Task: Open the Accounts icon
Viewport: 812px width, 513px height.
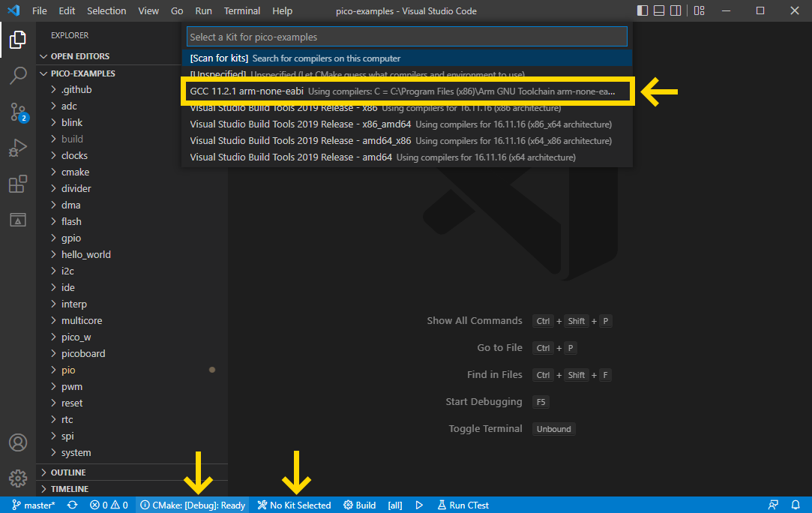Action: click(17, 442)
